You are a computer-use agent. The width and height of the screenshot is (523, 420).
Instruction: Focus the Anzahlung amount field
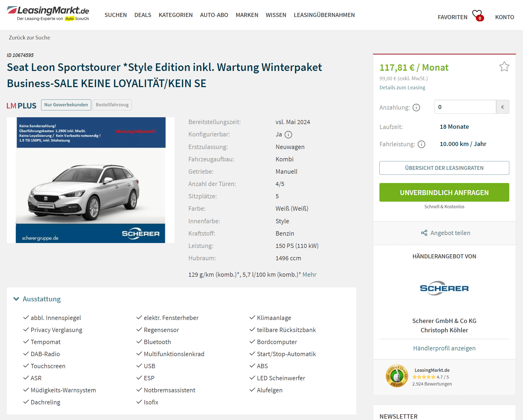point(465,107)
